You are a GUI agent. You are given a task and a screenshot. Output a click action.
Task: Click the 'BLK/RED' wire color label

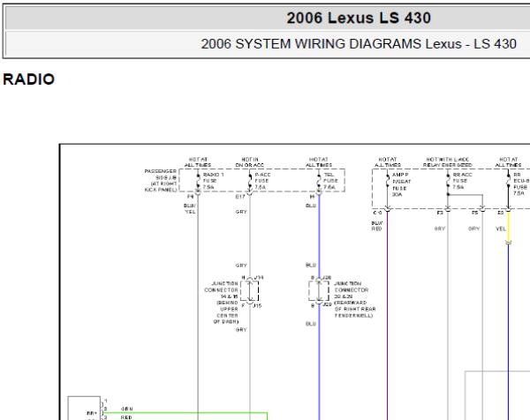click(x=376, y=226)
